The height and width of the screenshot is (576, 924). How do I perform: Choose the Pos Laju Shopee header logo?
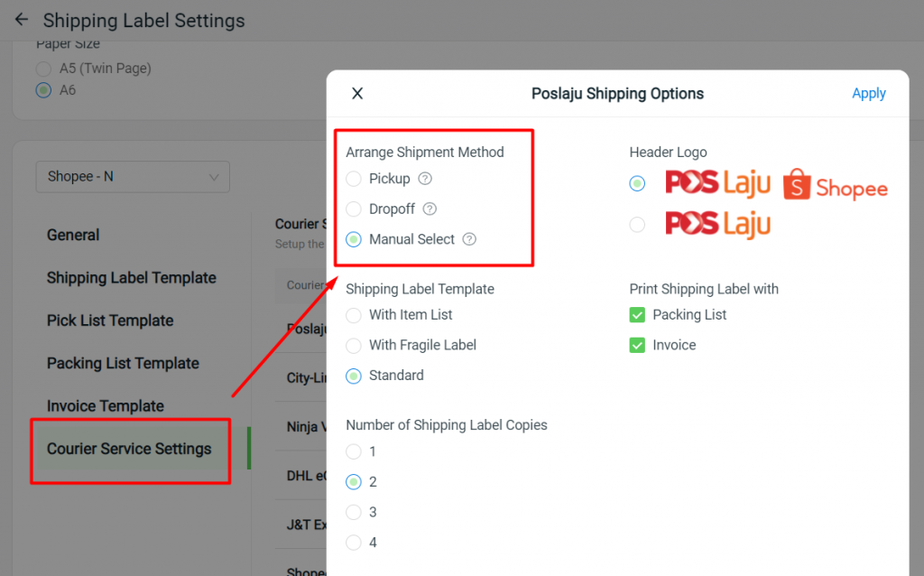tap(637, 183)
